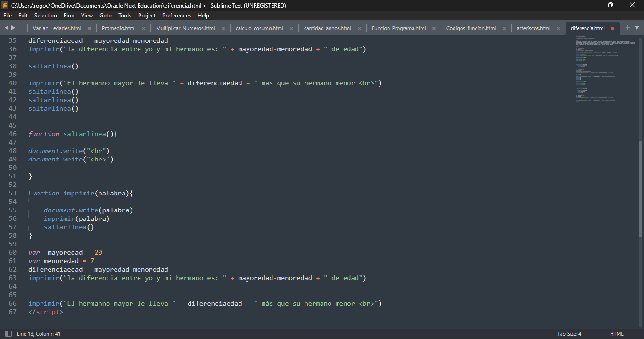
Task: Click 'Function imprimir(palabra){' on line 53
Action: pyautogui.click(x=81, y=193)
